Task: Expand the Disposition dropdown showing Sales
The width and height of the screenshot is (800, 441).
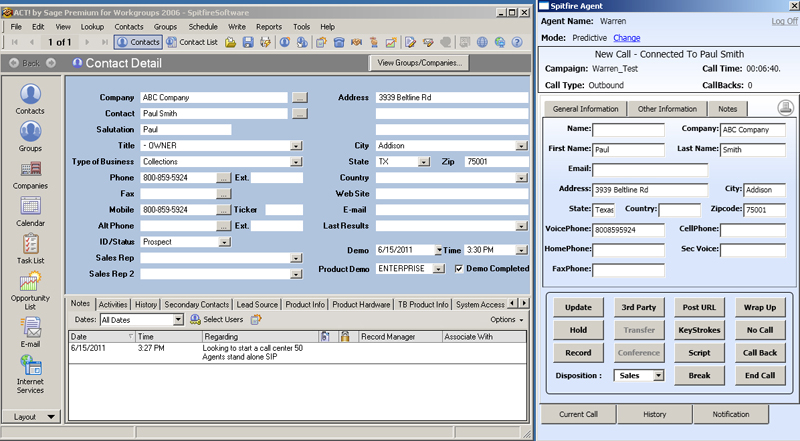Action: [x=658, y=375]
